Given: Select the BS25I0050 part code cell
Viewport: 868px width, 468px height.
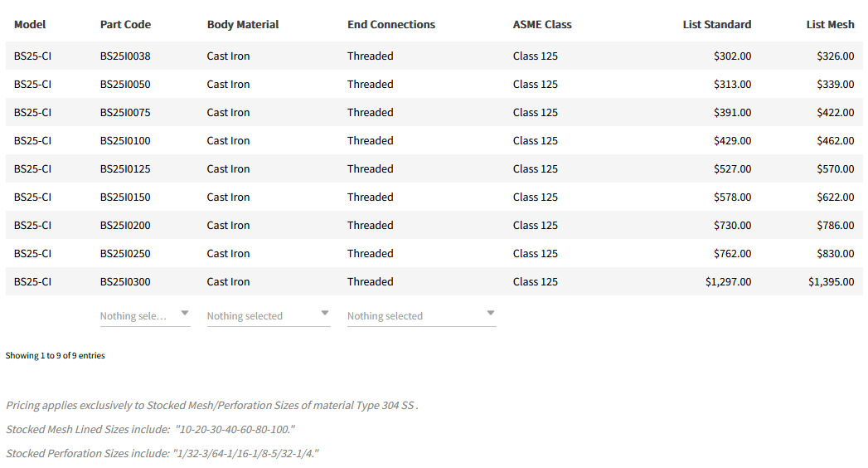Looking at the screenshot, I should pos(125,85).
